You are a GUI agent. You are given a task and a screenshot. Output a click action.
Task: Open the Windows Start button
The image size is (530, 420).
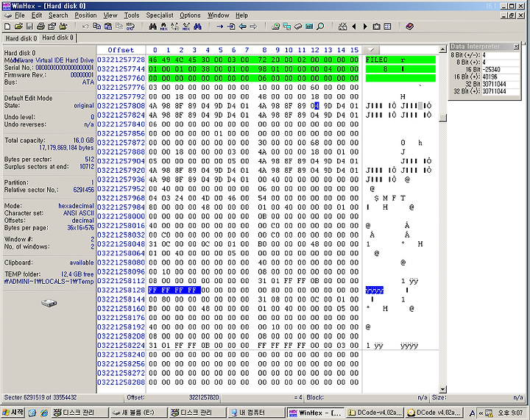[13, 412]
